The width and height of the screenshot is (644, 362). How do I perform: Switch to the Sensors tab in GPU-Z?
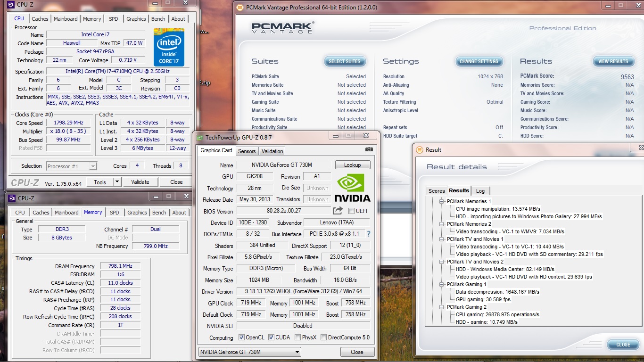[x=247, y=151]
